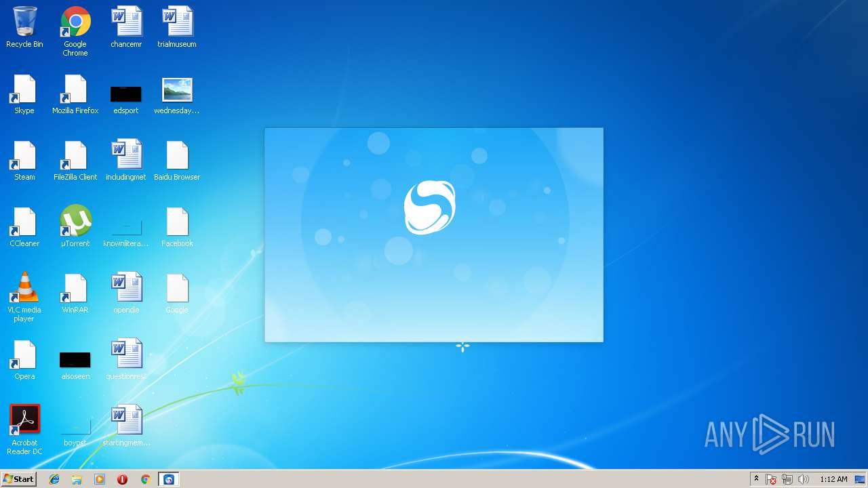Open the Action Center flag icon
The height and width of the screenshot is (488, 868).
click(x=771, y=479)
